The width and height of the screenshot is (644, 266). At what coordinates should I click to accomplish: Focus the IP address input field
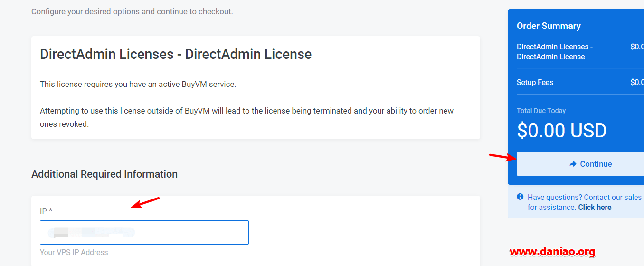click(144, 232)
